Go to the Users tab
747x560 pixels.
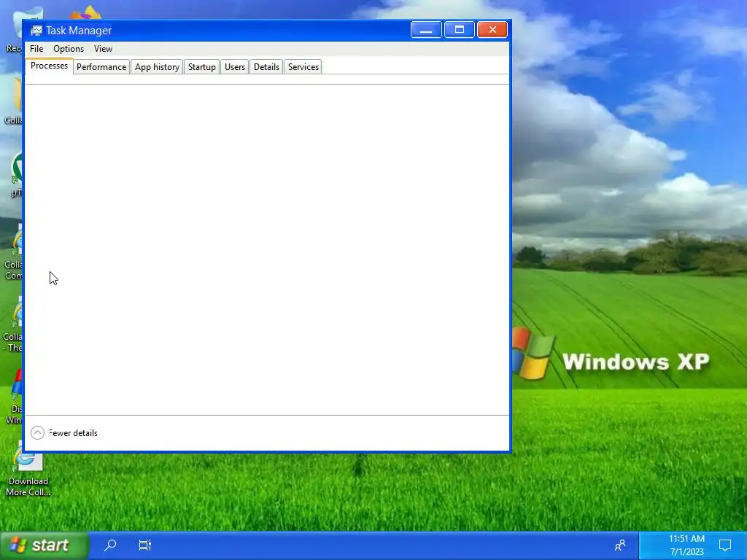[x=235, y=67]
